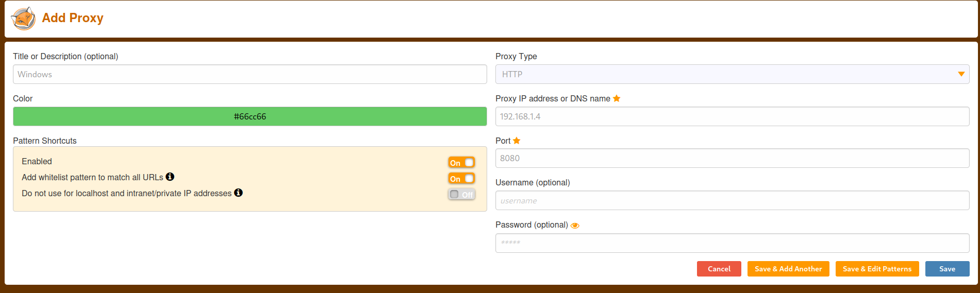The height and width of the screenshot is (293, 980).
Task: Click star icon beside Proxy IP address label
Action: (617, 98)
